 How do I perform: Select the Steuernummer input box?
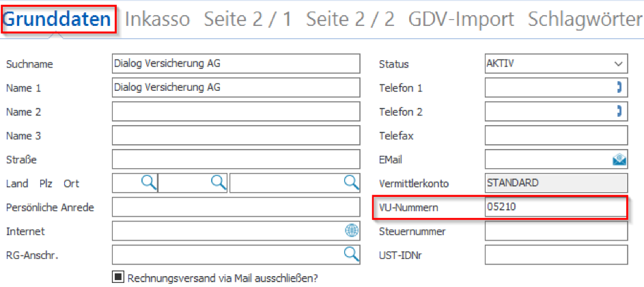pos(555,231)
